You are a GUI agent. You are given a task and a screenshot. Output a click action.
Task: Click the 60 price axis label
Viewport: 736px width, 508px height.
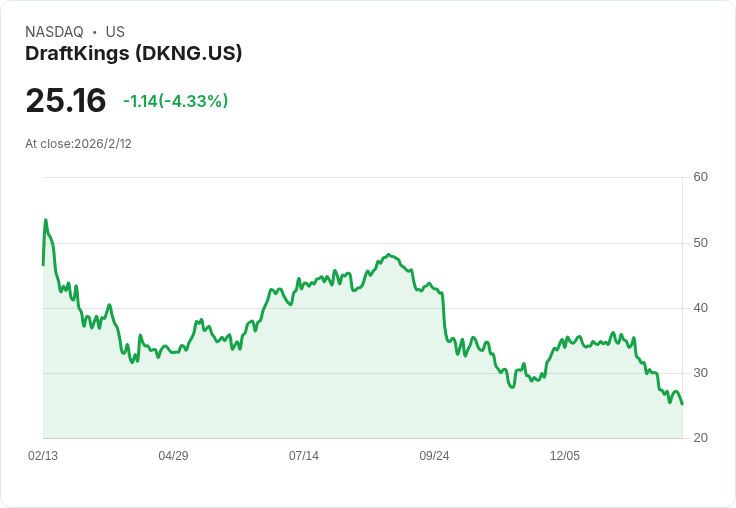[700, 177]
